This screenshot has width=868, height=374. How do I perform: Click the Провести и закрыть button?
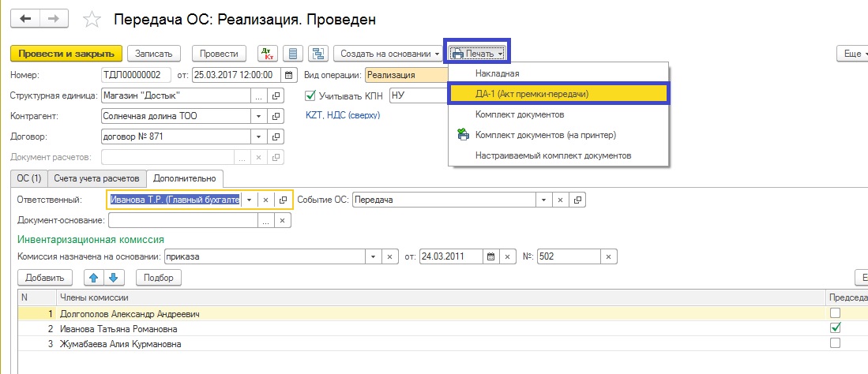tap(66, 54)
